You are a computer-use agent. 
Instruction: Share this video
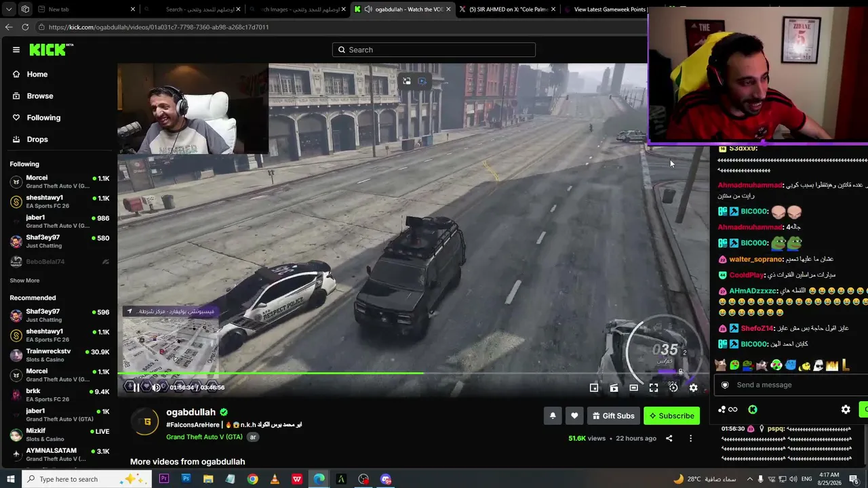pyautogui.click(x=669, y=439)
